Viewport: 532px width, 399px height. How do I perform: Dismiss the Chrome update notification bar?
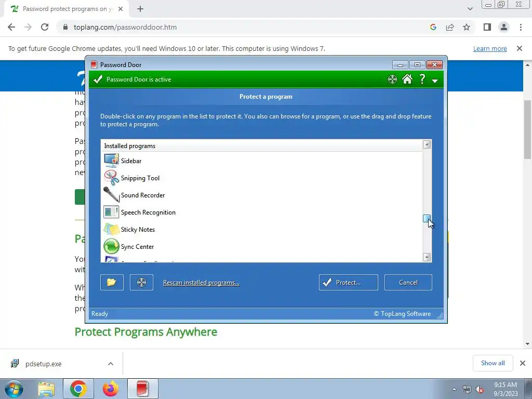(x=519, y=48)
